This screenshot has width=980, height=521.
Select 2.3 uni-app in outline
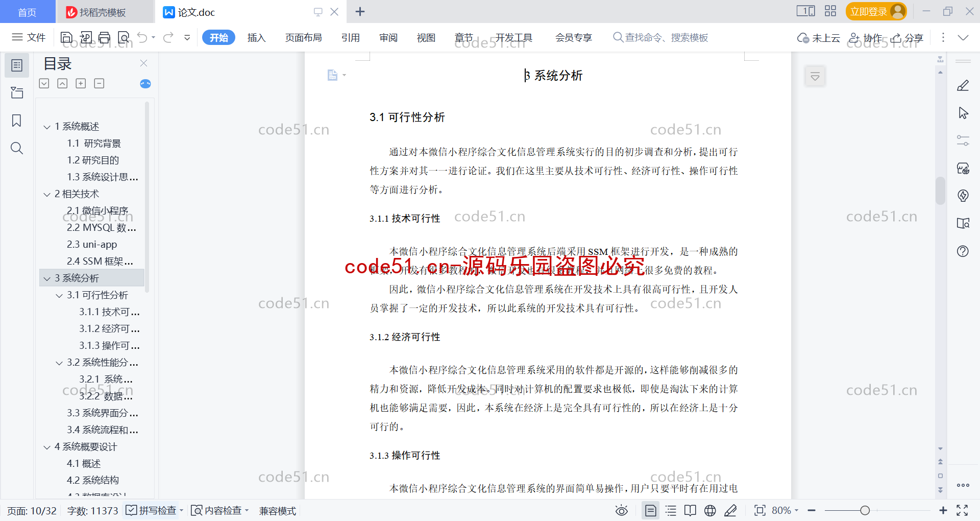pos(92,245)
